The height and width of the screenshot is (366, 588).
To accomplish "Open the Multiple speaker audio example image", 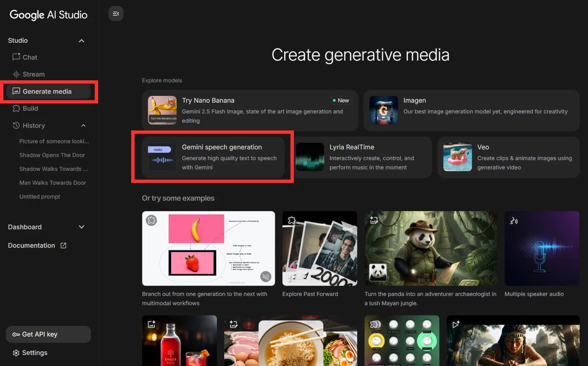I will [542, 248].
